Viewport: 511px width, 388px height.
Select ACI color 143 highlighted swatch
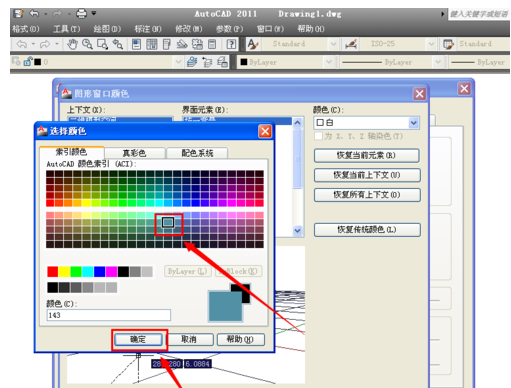pos(168,222)
